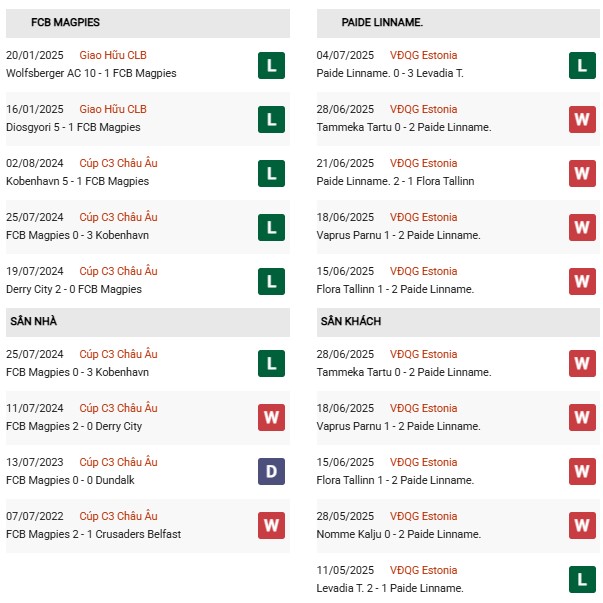The width and height of the screenshot is (603, 603).
Task: Click the Nomme Kalju 0 - 2 Paide Linname result
Action: (399, 534)
